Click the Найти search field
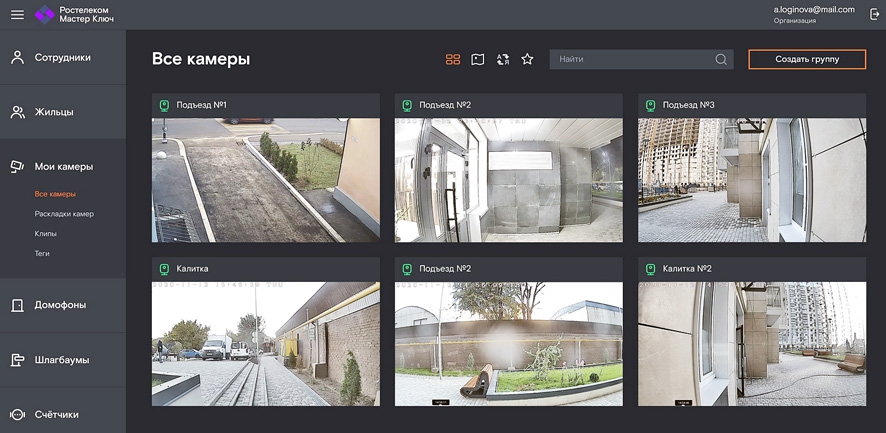 [x=630, y=60]
